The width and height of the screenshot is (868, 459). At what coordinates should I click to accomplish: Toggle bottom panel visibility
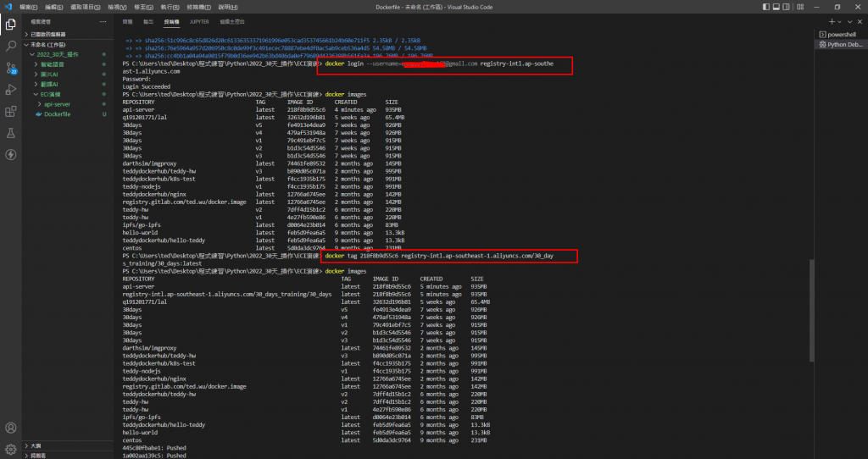776,7
